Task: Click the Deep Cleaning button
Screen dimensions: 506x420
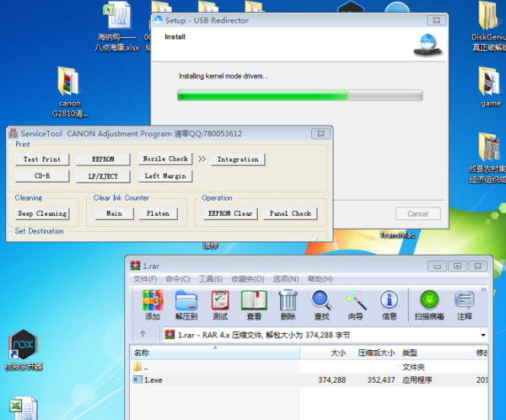Action: 42,213
